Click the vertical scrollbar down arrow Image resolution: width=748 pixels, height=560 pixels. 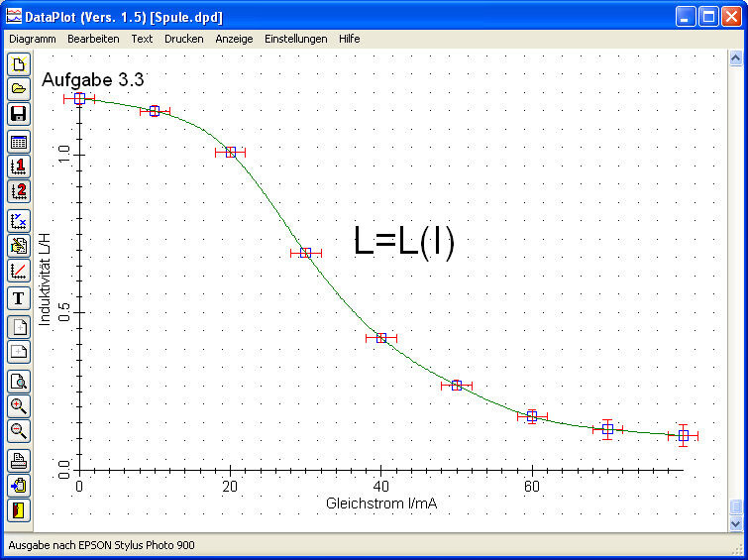[x=735, y=523]
